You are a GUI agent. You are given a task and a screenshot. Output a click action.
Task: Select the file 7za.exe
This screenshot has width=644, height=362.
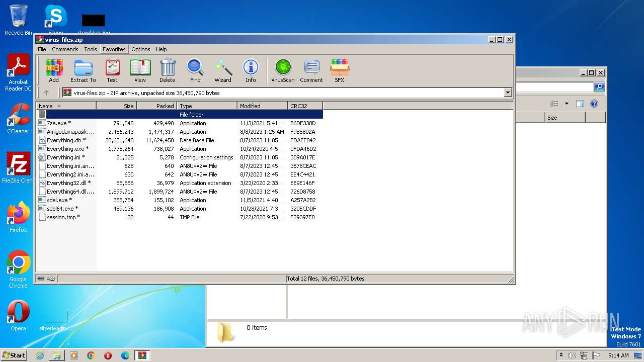pos(180,123)
